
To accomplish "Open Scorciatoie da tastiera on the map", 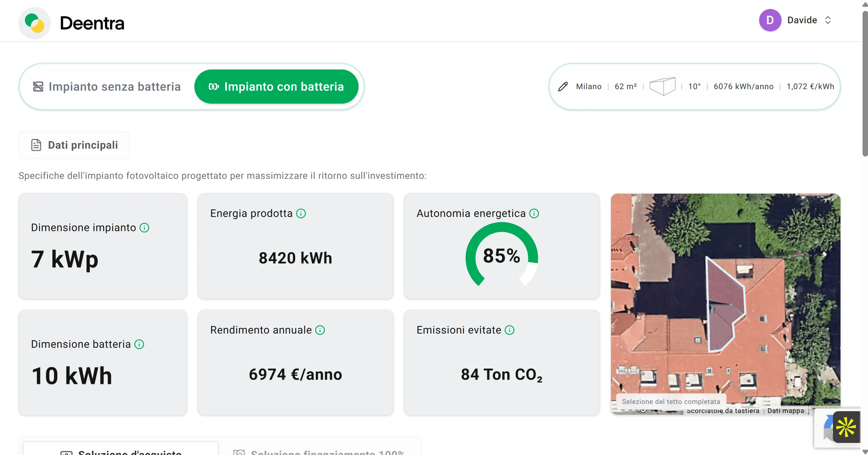I will (x=723, y=411).
